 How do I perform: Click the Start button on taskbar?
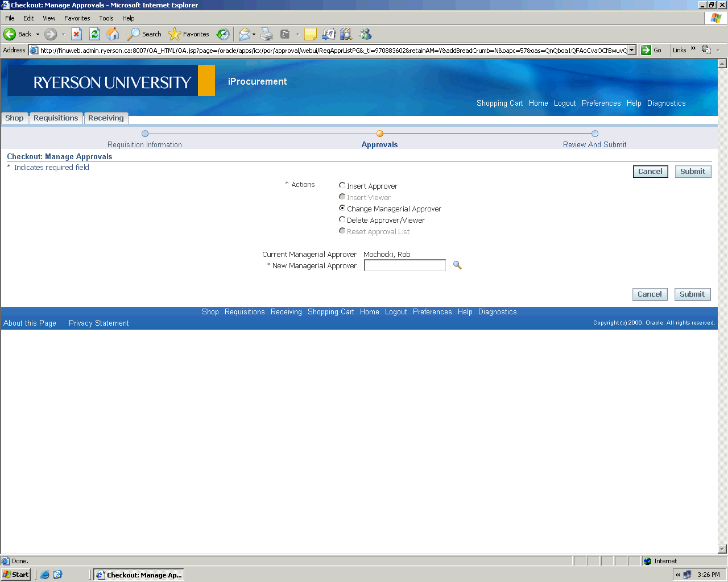(x=16, y=575)
